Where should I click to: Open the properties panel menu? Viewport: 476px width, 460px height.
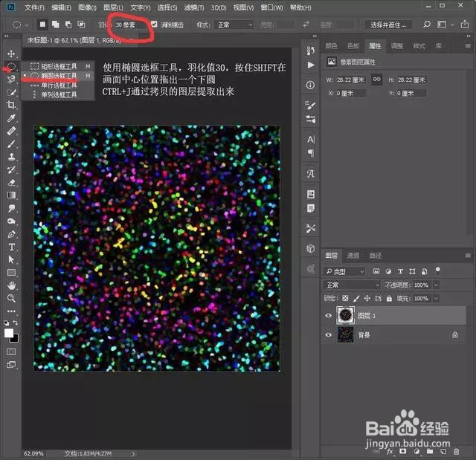pos(468,46)
